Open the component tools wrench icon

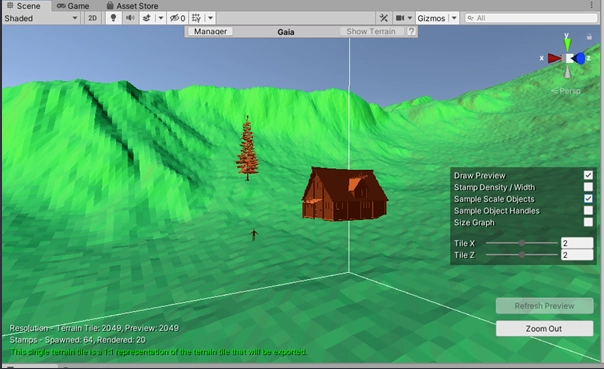click(383, 18)
